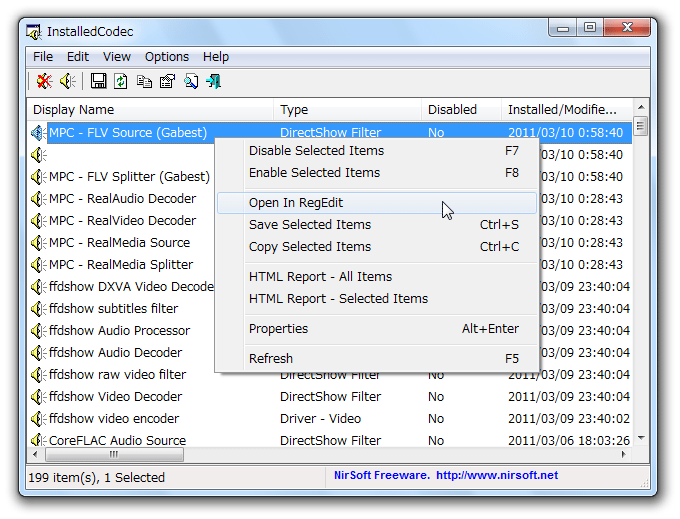Screen dimensions: 680x519
Task: Click speaker icon of MPC - RealAudio Decoder row
Action: [x=39, y=199]
